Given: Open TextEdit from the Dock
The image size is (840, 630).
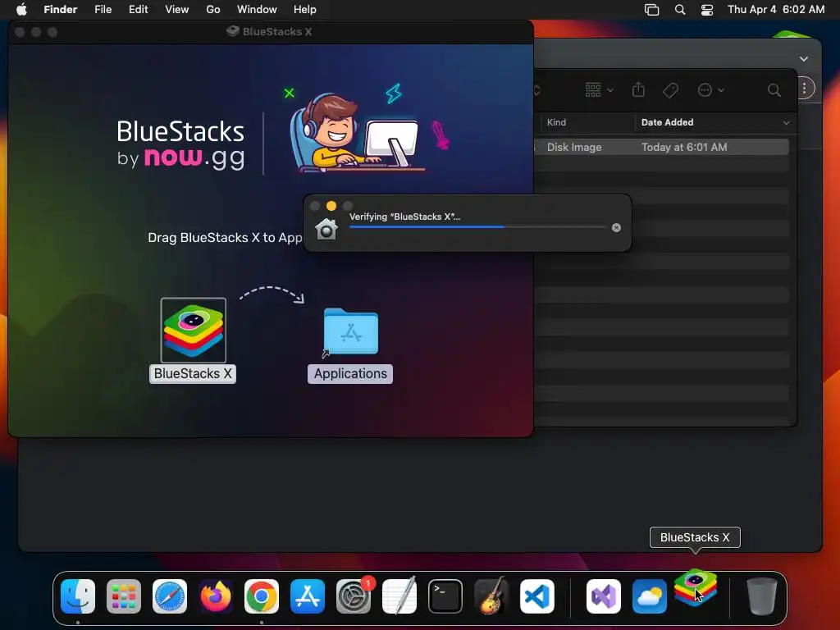Looking at the screenshot, I should [x=399, y=596].
